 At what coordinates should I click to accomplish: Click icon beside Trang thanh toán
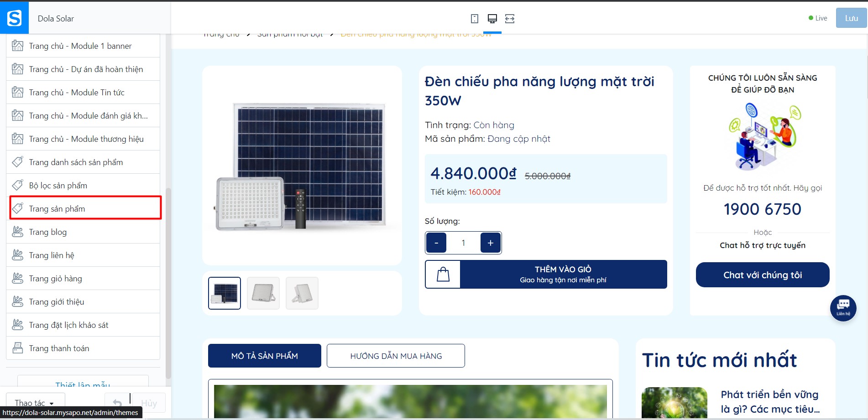tap(17, 348)
